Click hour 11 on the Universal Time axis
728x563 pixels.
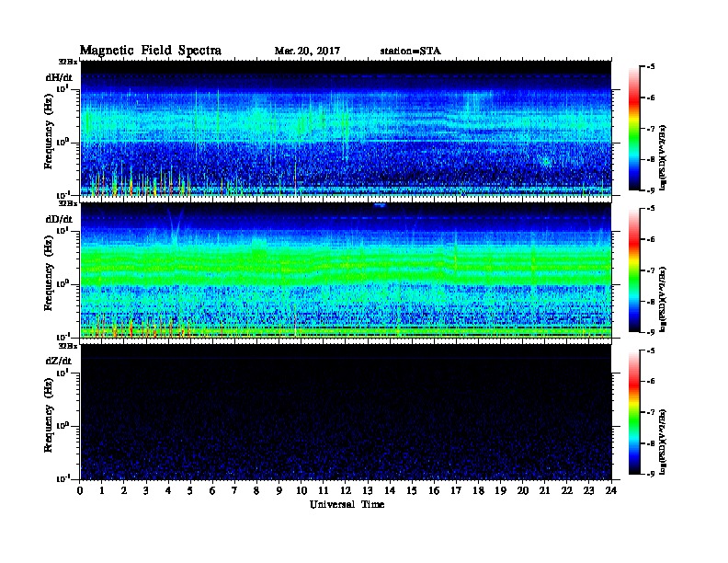324,490
